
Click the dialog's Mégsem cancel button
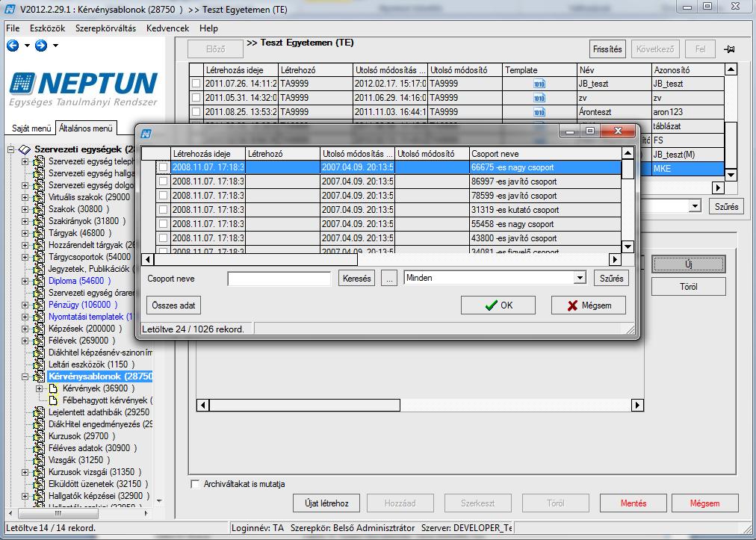(x=589, y=305)
